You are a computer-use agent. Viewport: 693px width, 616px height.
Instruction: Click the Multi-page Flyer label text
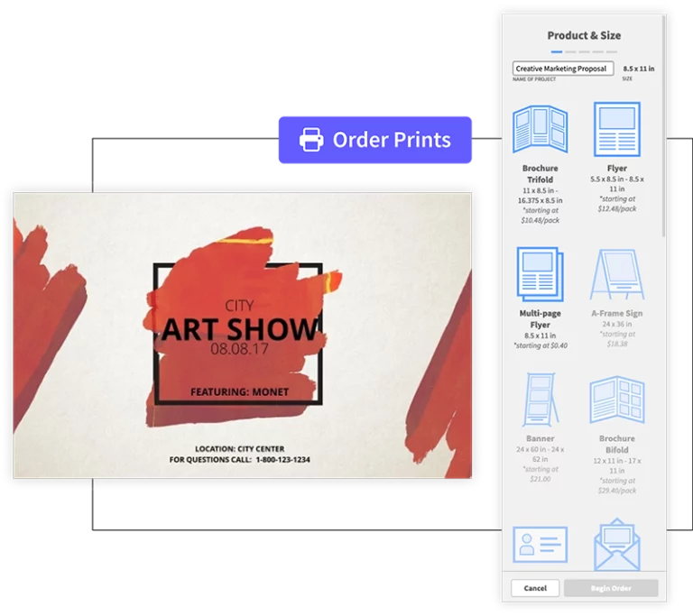click(x=541, y=318)
